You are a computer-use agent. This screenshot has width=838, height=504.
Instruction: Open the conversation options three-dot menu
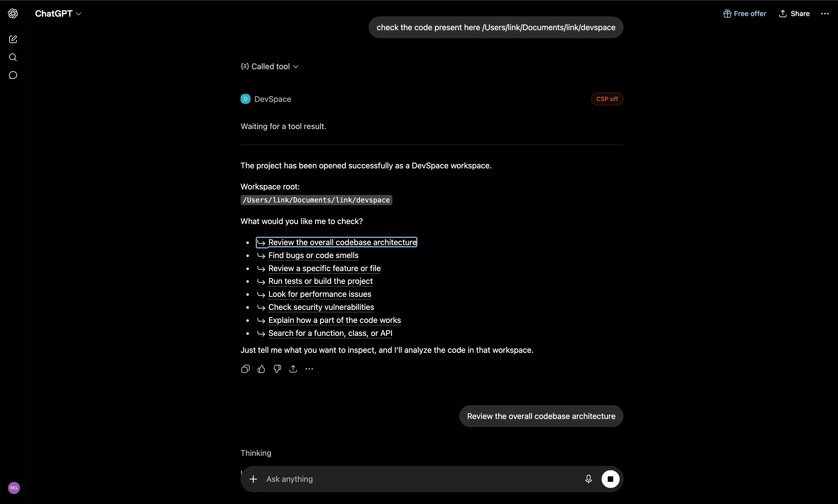pos(825,14)
